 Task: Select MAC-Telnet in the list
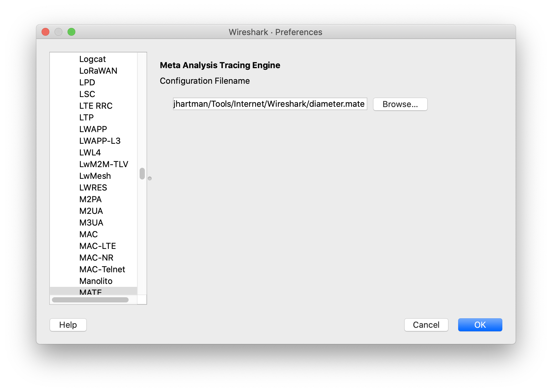[102, 269]
